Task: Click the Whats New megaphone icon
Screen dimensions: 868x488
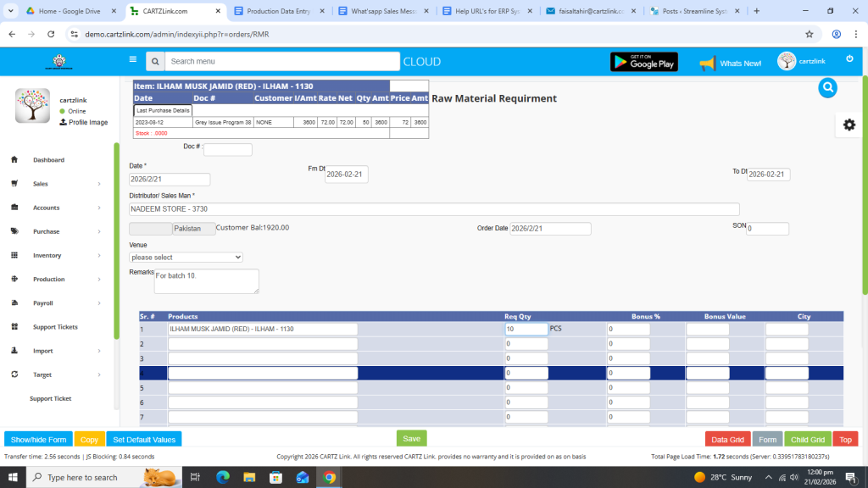Action: click(707, 64)
